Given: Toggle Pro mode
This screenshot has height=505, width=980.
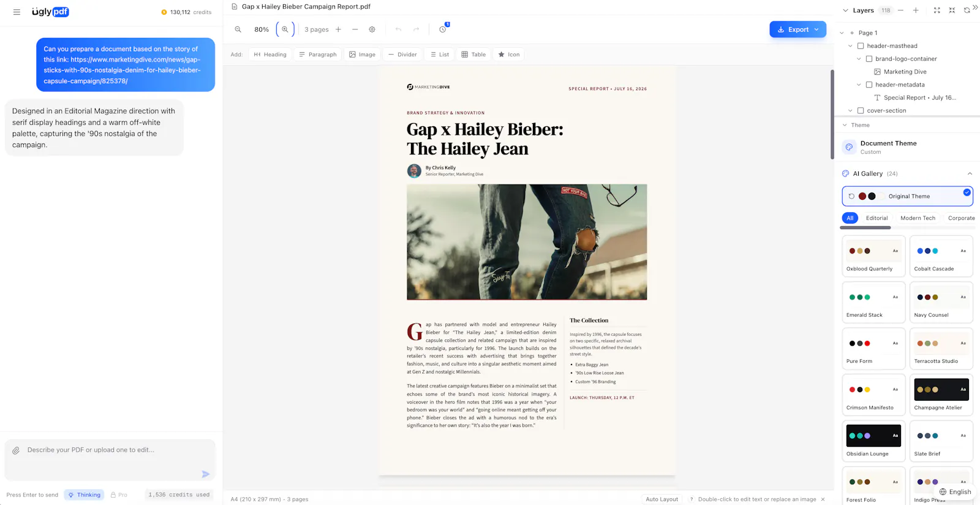Looking at the screenshot, I should [x=119, y=495].
